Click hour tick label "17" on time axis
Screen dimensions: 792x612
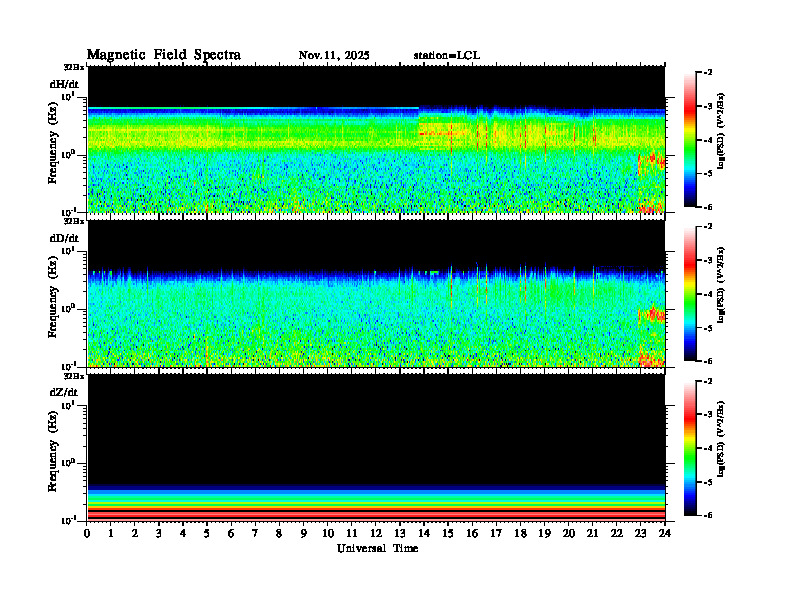[x=496, y=534]
